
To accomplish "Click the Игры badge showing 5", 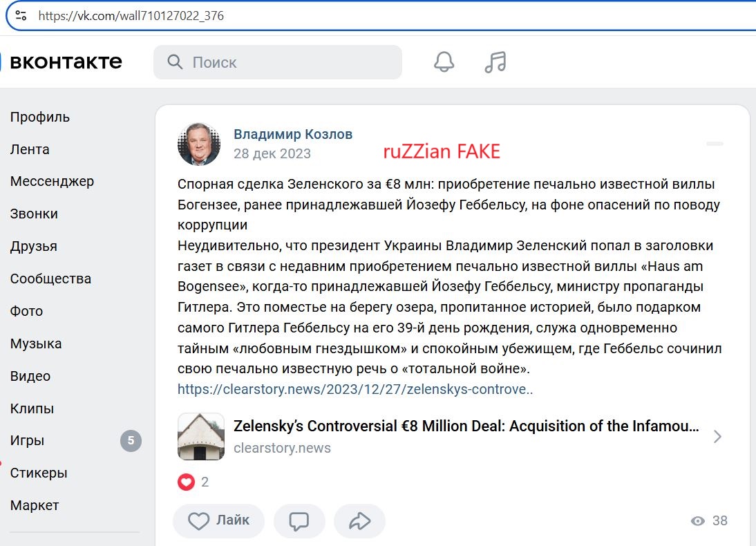I will coord(131,440).
